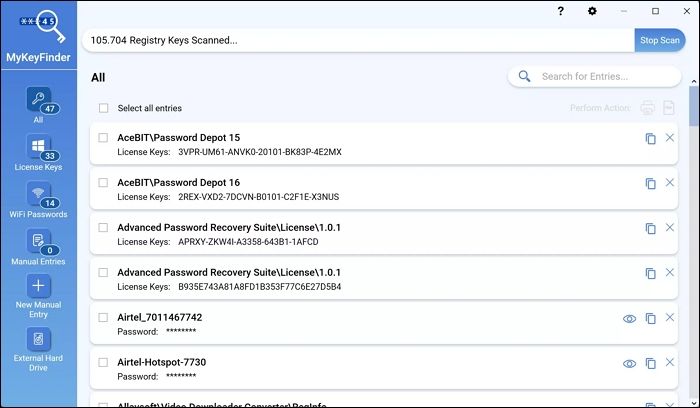The height and width of the screenshot is (408, 700).
Task: Open the help question mark icon
Action: tap(561, 11)
